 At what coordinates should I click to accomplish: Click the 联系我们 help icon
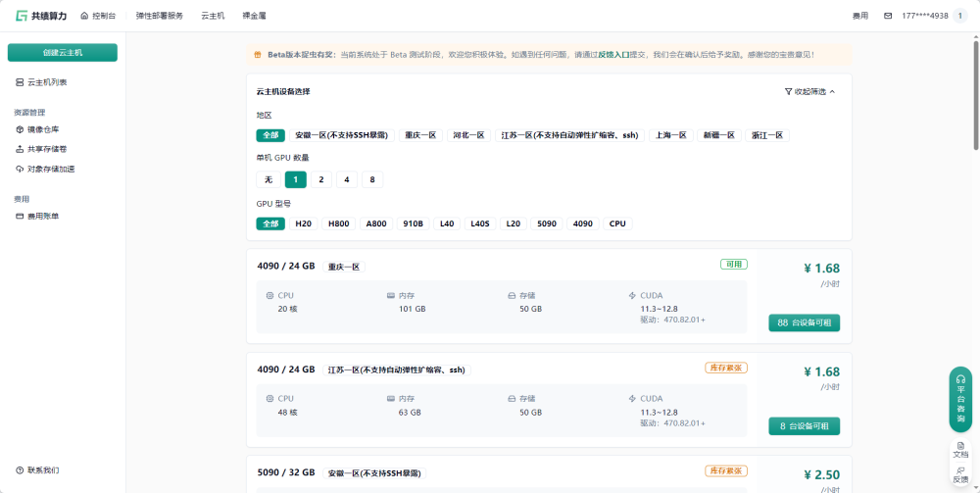point(20,469)
